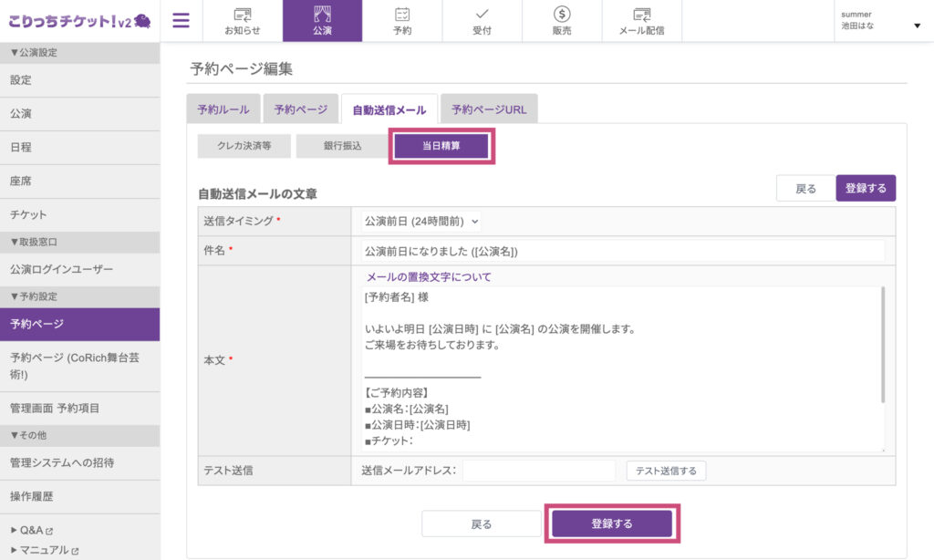Image resolution: width=934 pixels, height=560 pixels.
Task: Open the メールの置換文字について link
Action: click(429, 277)
